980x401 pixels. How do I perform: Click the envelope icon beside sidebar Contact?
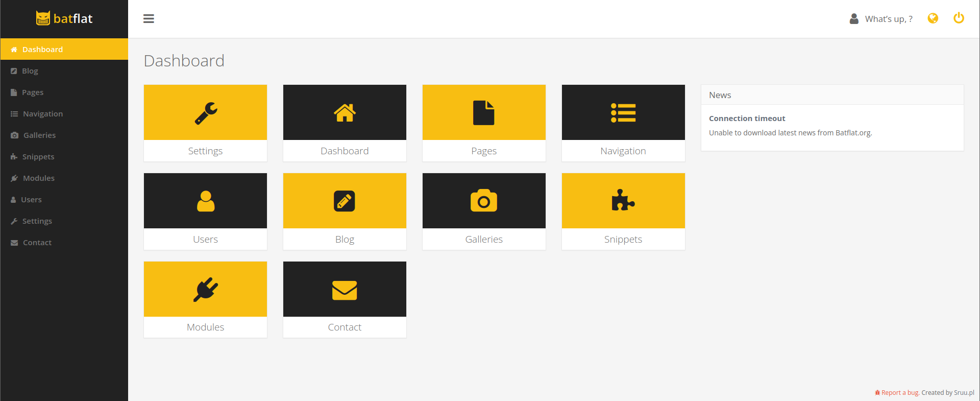pos(14,243)
